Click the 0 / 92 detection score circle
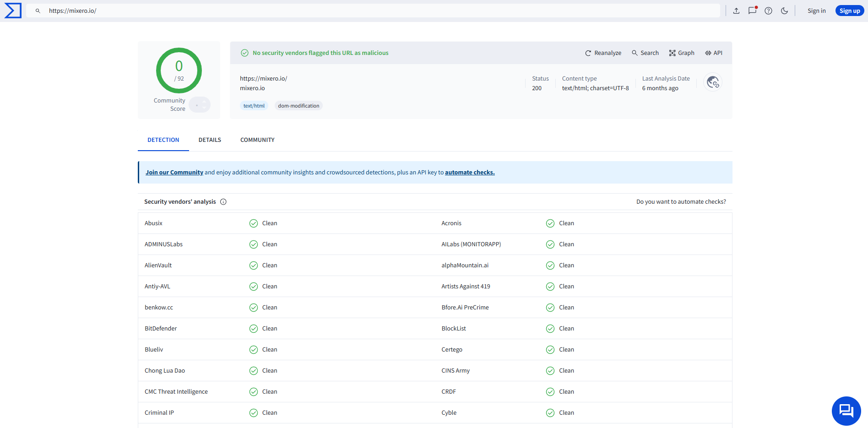This screenshot has width=868, height=428. (179, 70)
